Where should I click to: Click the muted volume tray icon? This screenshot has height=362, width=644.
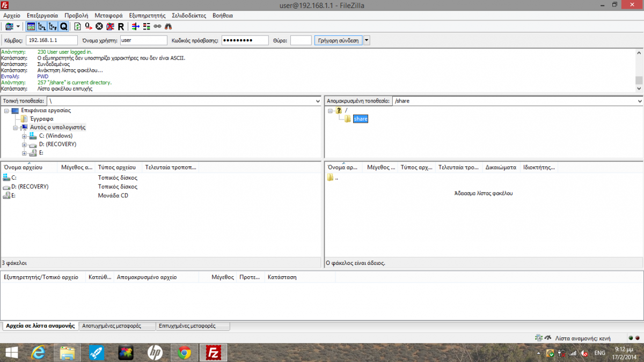584,353
